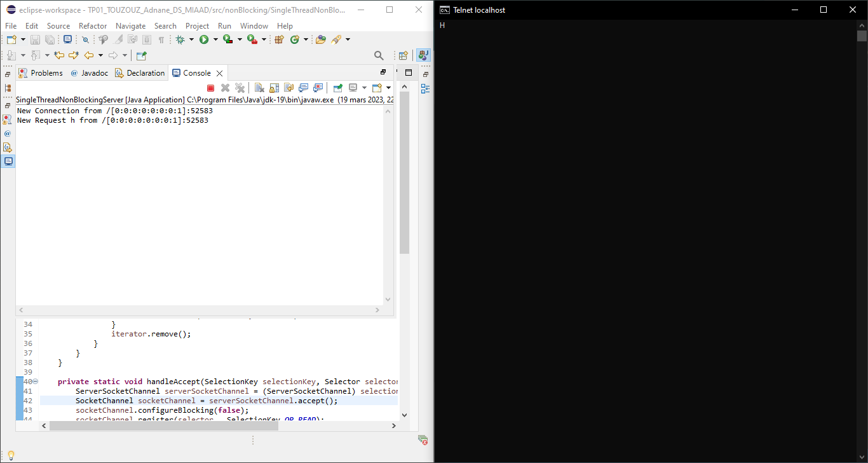Toggle Show Console on Standard Out change

[304, 88]
